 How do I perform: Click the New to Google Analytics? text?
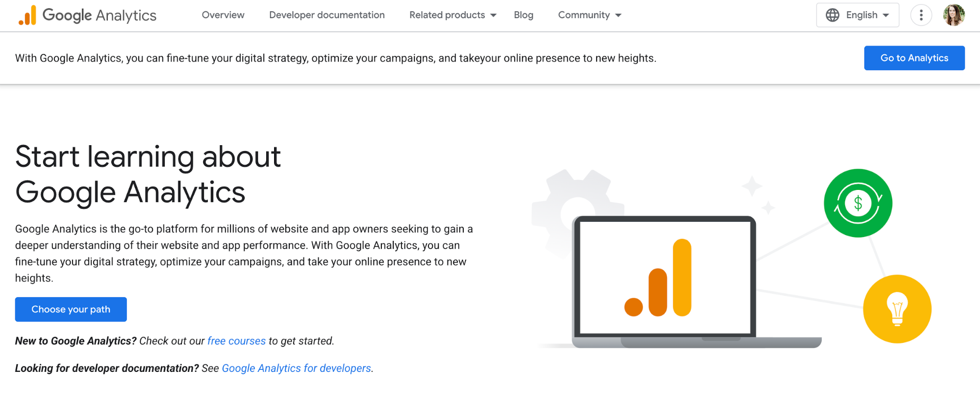click(76, 341)
